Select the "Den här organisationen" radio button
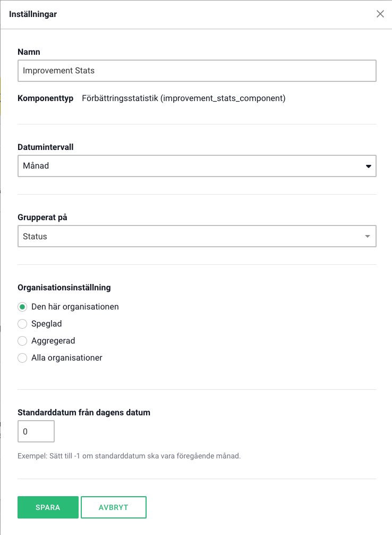The width and height of the screenshot is (392, 535). click(22, 307)
